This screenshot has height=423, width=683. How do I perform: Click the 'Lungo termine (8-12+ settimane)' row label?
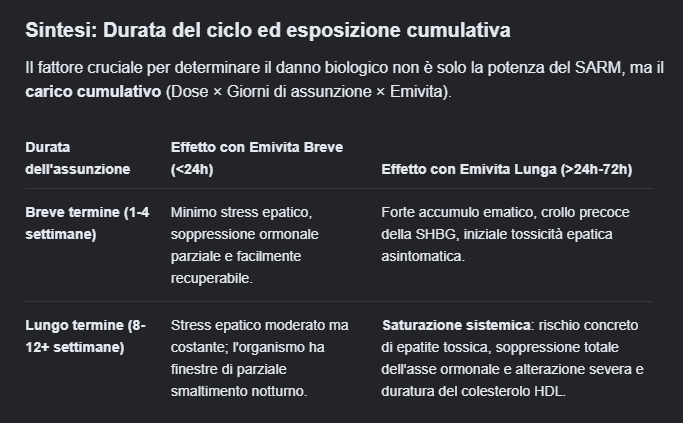pyautogui.click(x=85, y=336)
